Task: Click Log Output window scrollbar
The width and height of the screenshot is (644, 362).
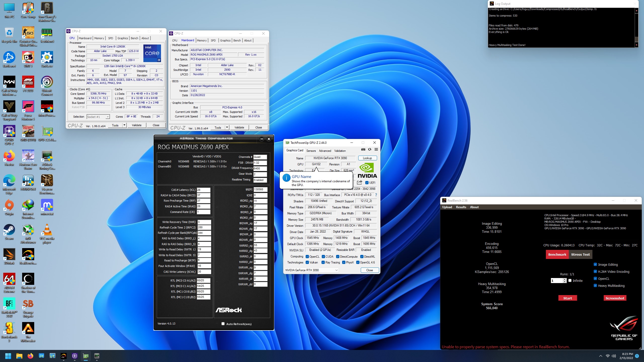Action: [x=636, y=27]
